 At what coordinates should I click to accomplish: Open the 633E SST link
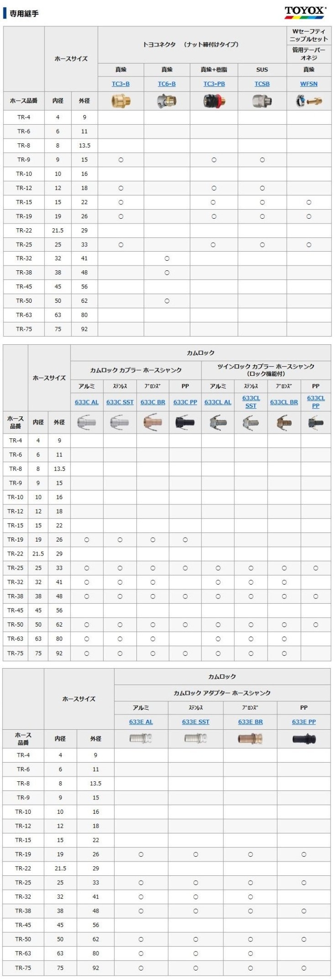196,722
